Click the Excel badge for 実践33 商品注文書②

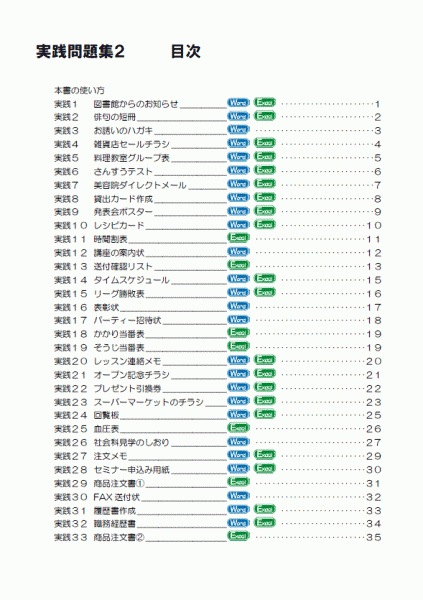238,536
